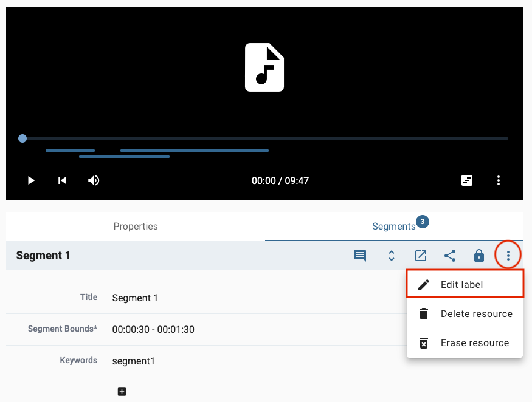Open the comment icon for Segment 1
The image size is (532, 402).
tap(359, 255)
